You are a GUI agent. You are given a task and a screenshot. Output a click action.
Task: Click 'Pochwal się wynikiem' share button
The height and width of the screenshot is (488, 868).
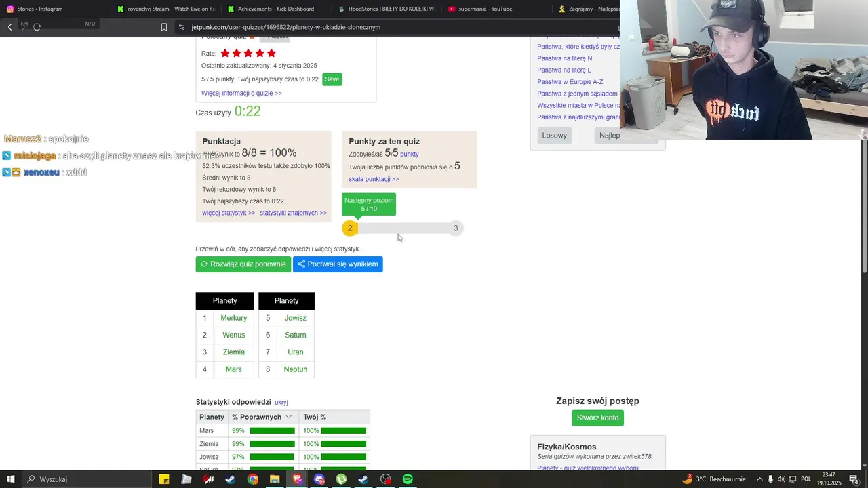pos(338,264)
